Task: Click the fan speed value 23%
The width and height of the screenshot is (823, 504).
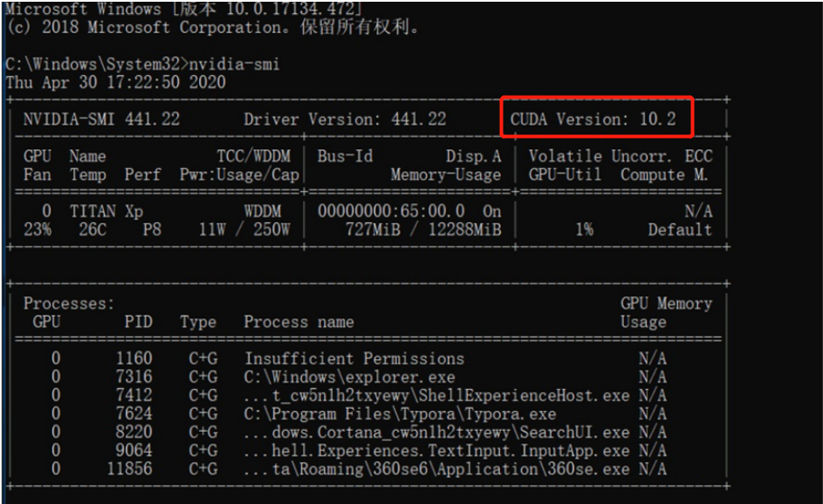Action: (38, 229)
